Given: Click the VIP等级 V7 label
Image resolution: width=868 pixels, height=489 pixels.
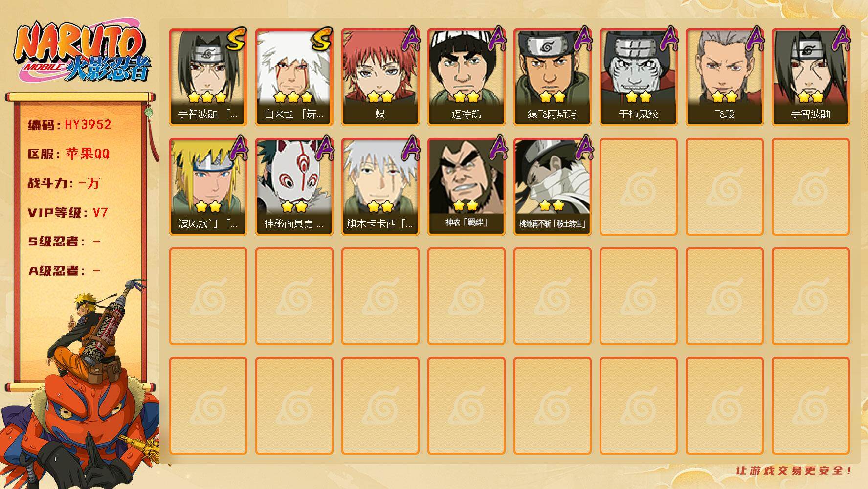Looking at the screenshot, I should [67, 213].
